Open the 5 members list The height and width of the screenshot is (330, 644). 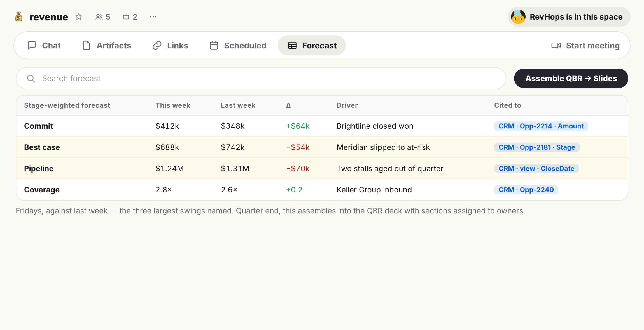click(x=103, y=17)
